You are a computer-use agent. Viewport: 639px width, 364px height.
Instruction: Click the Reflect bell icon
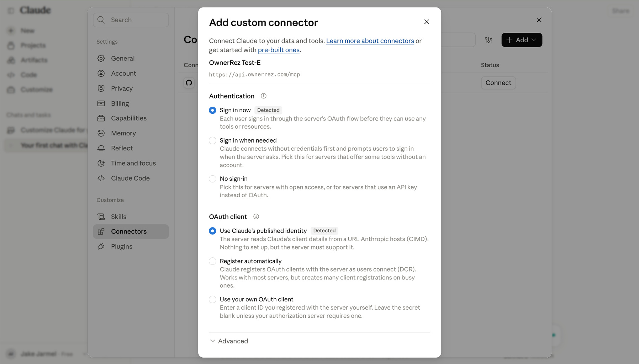(x=101, y=148)
